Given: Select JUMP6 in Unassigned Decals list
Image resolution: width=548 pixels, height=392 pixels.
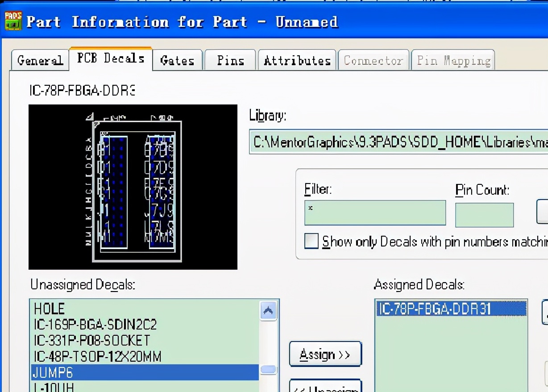Looking at the screenshot, I should tap(145, 372).
